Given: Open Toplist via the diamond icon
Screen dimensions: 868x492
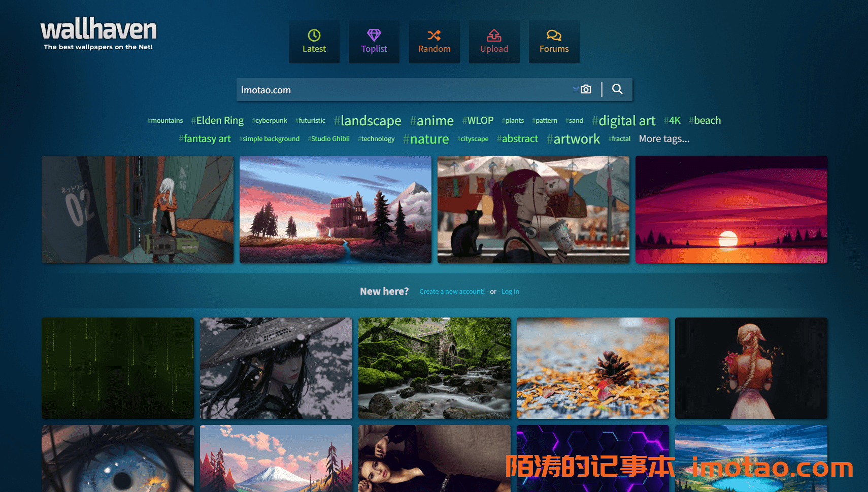Looking at the screenshot, I should [x=374, y=35].
